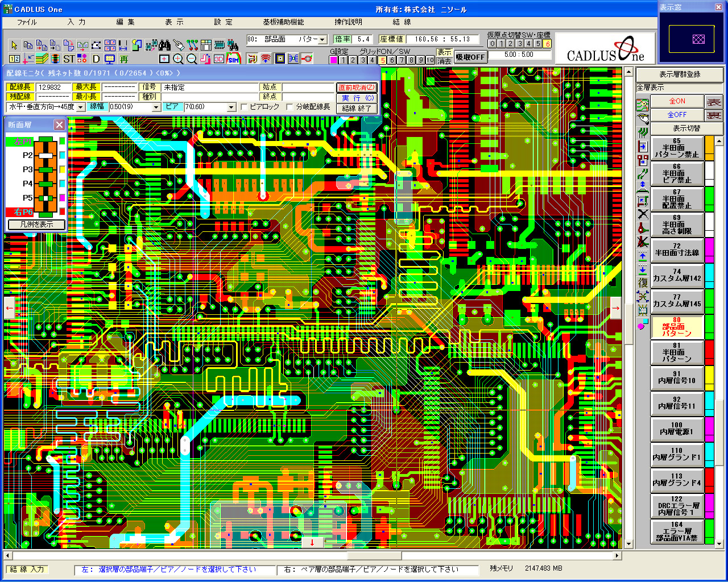Click the blue monitor display icon
Image resolution: width=728 pixels, height=582 pixels.
(x=110, y=59)
